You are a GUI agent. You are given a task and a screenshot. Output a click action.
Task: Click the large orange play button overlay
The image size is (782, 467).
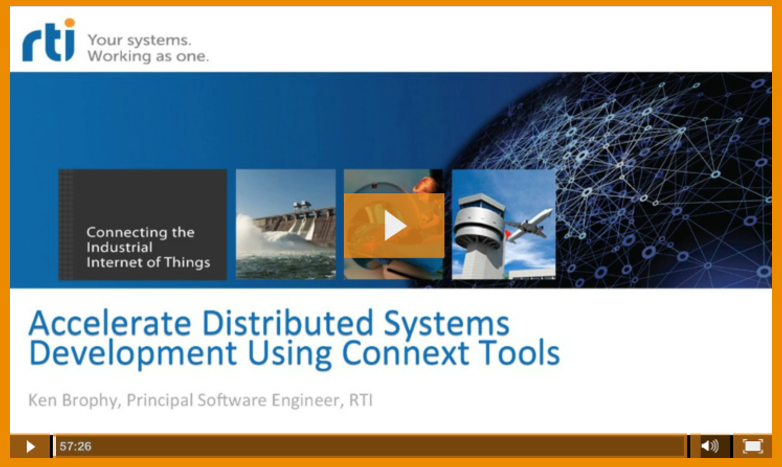coord(394,226)
